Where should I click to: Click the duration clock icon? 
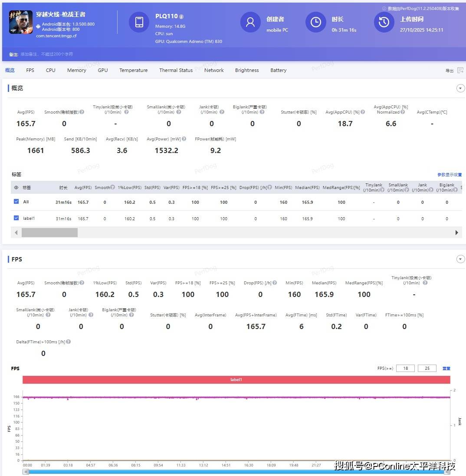(315, 22)
